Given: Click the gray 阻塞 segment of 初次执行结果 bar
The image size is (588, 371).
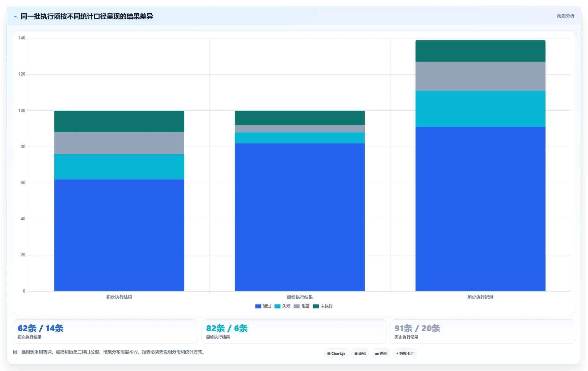Looking at the screenshot, I should point(119,143).
